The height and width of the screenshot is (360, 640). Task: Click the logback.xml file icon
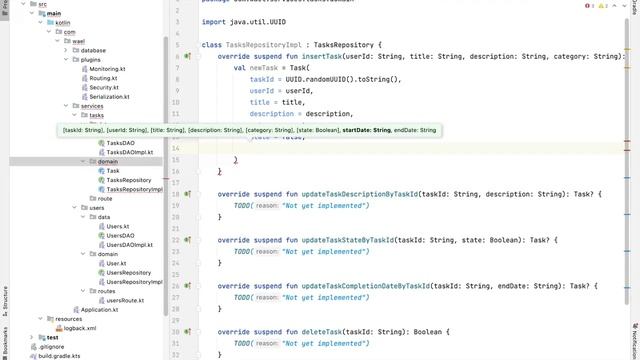pos(59,328)
